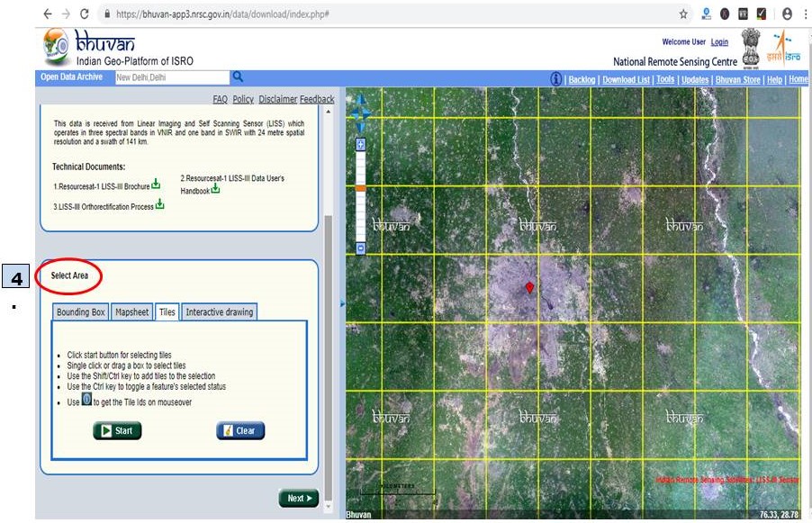This screenshot has height=523, width=812.
Task: Switch to the Bounding Box tab
Action: (81, 311)
